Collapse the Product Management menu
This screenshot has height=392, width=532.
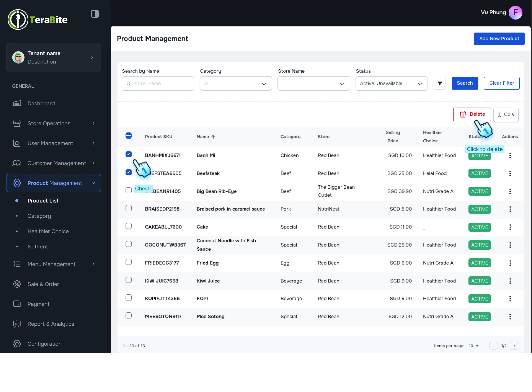click(93, 183)
